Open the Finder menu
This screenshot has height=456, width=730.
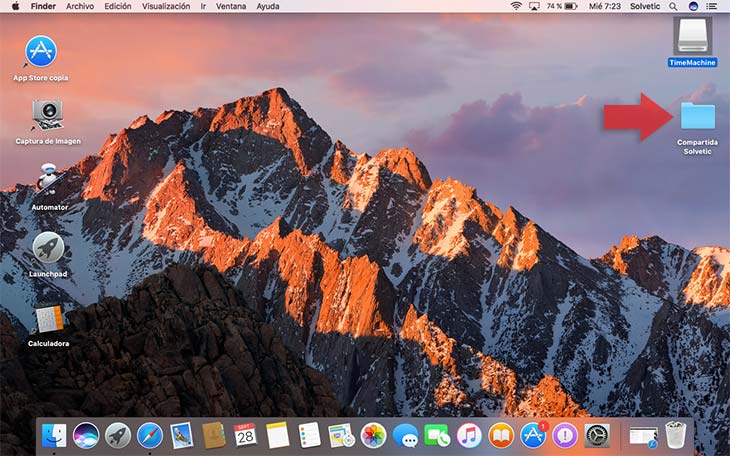pos(43,6)
